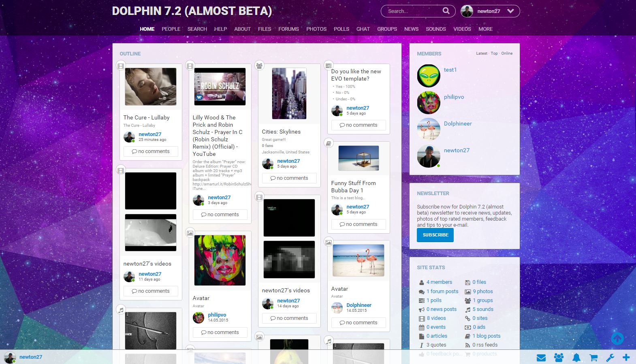Open the mail envelope icon in bottom bar
This screenshot has width=636, height=364.
tap(541, 358)
